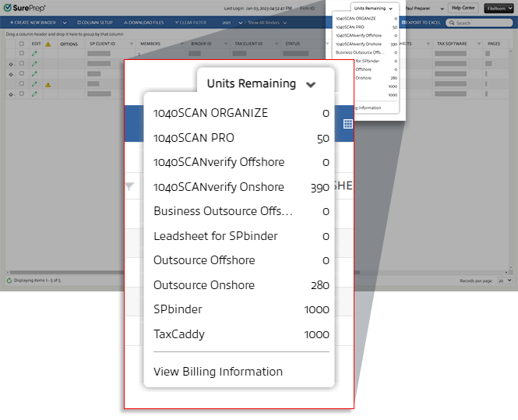518x420 pixels.
Task: Click the PAGES column header
Action: tap(494, 44)
